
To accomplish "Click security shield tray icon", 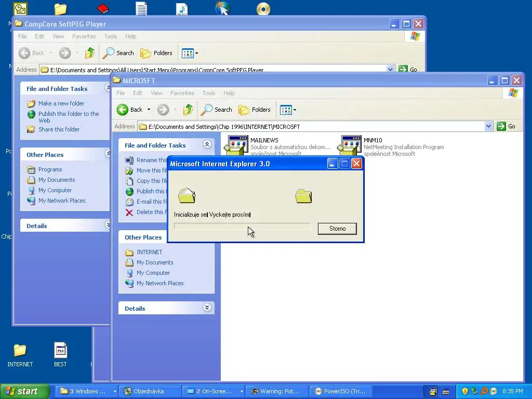I will coord(465,391).
